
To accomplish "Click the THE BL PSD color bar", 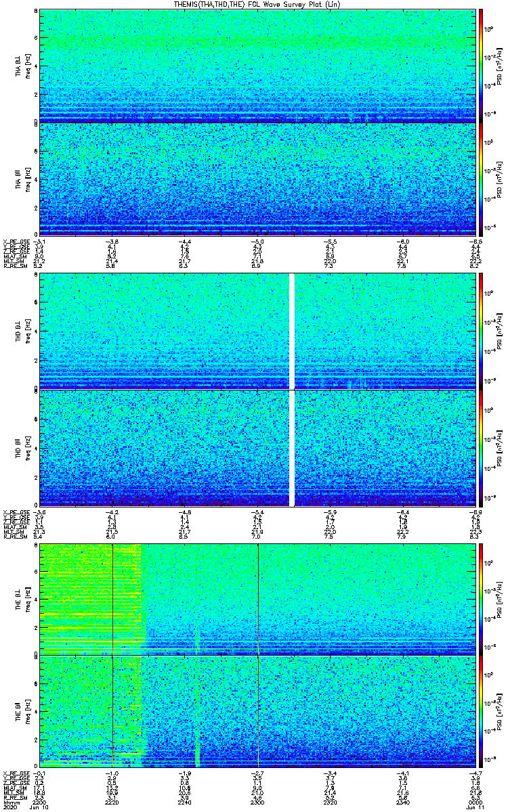I will (x=482, y=599).
